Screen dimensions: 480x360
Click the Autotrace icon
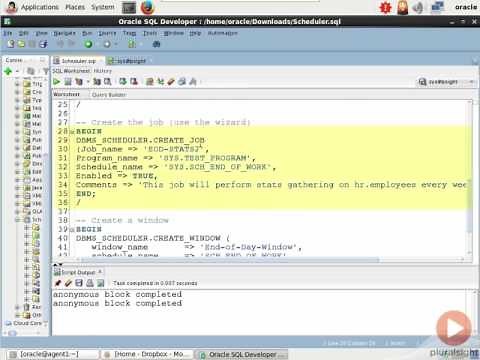(x=97, y=82)
